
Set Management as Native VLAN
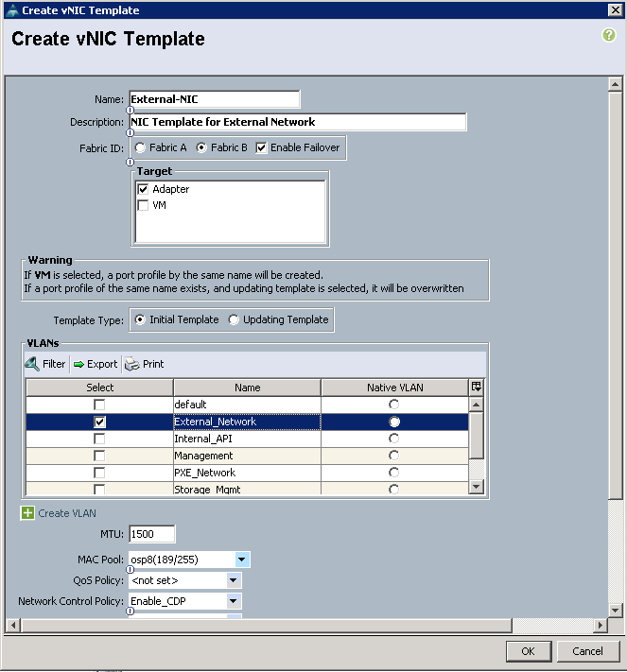tap(394, 456)
